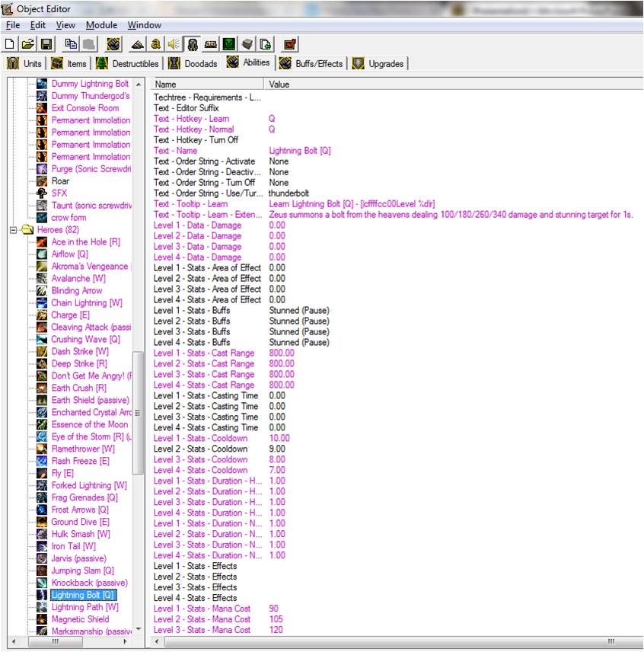Open the Import Manager icon
This screenshot has width=644, height=652.
[x=265, y=44]
